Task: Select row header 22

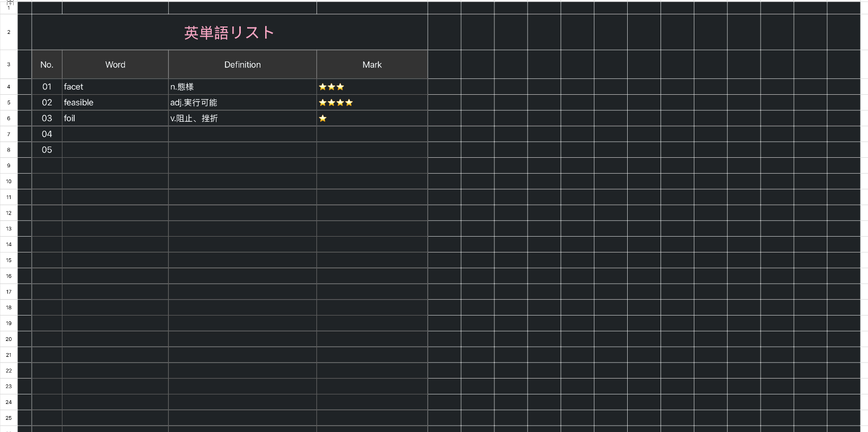Action: (x=8, y=371)
